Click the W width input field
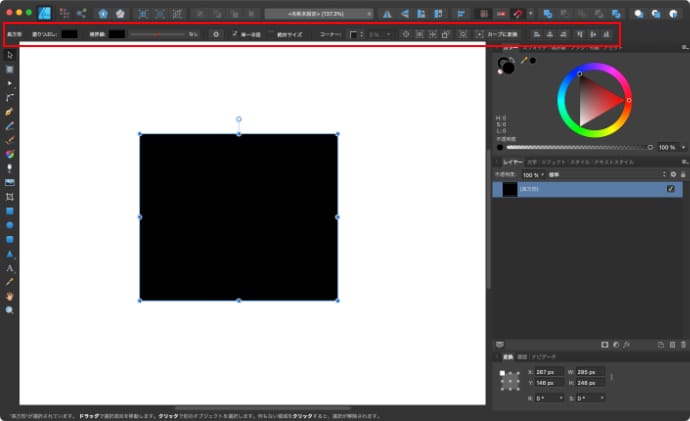The width and height of the screenshot is (690, 421). 587,372
